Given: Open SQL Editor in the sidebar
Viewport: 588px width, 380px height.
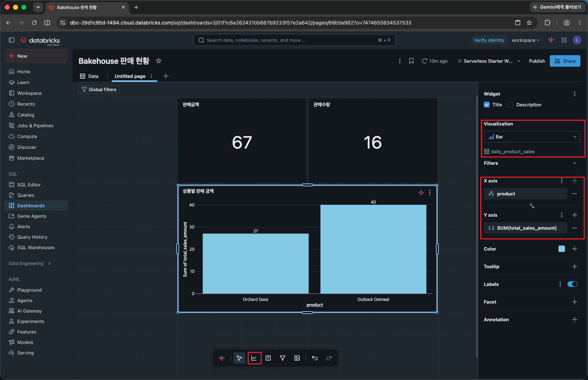Looking at the screenshot, I should pyautogui.click(x=29, y=185).
